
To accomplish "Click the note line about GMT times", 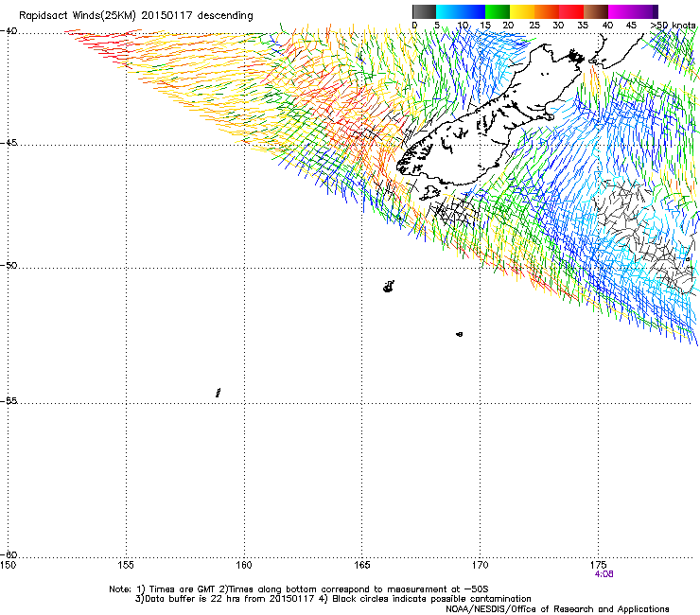I will coord(299,589).
